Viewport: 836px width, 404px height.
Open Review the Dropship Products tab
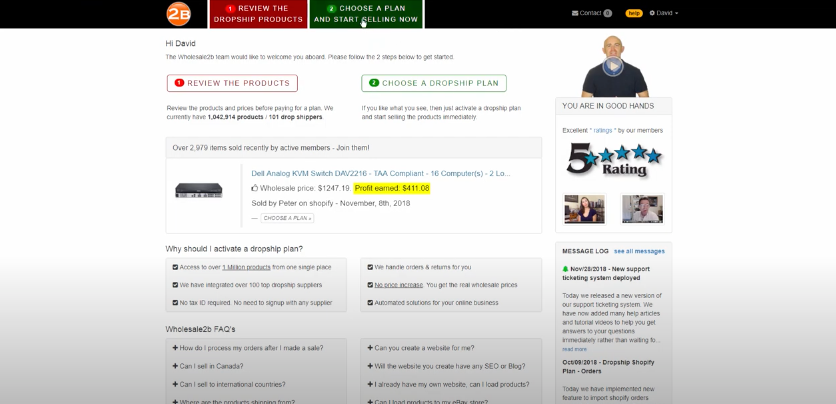[258, 14]
